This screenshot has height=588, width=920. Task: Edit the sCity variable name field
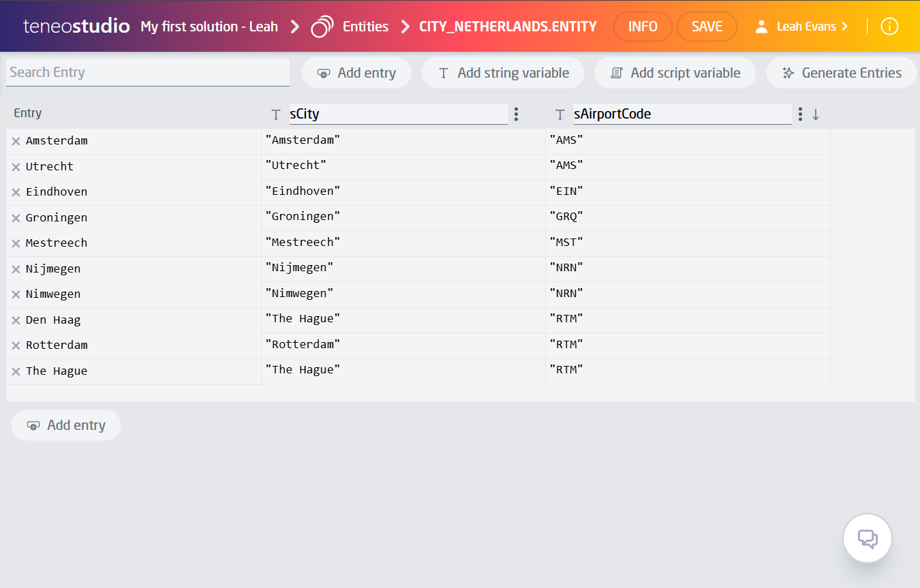pyautogui.click(x=398, y=114)
